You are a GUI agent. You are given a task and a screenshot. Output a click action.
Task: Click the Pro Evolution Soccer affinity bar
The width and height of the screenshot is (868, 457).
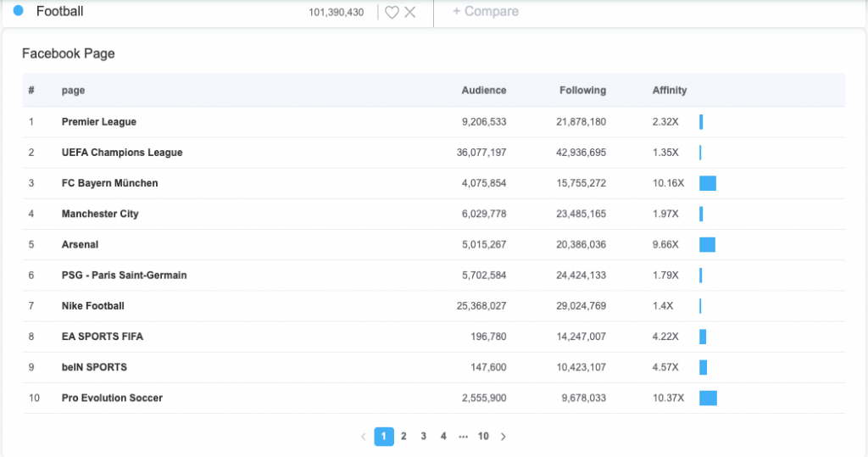point(708,398)
